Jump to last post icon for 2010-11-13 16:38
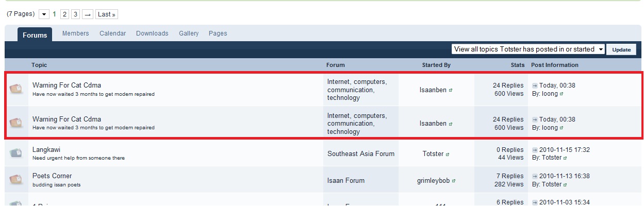 coord(535,176)
